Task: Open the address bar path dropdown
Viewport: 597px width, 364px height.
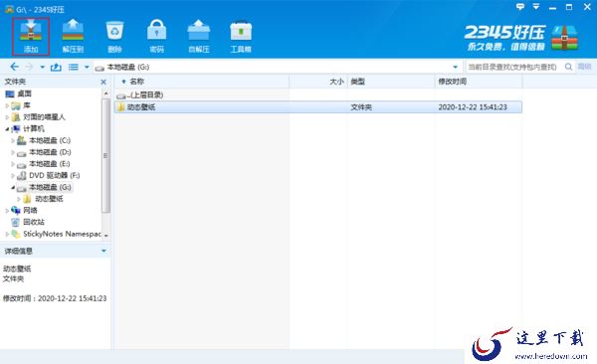Action: (455, 67)
